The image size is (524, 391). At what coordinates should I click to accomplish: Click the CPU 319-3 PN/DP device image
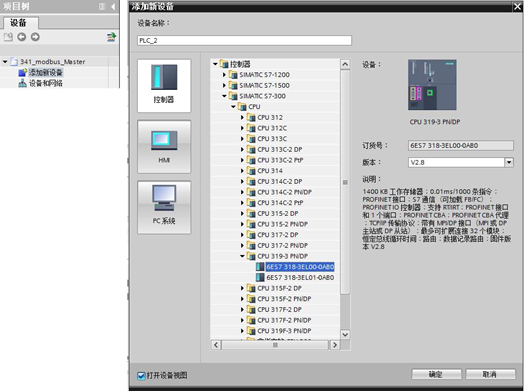[432, 85]
